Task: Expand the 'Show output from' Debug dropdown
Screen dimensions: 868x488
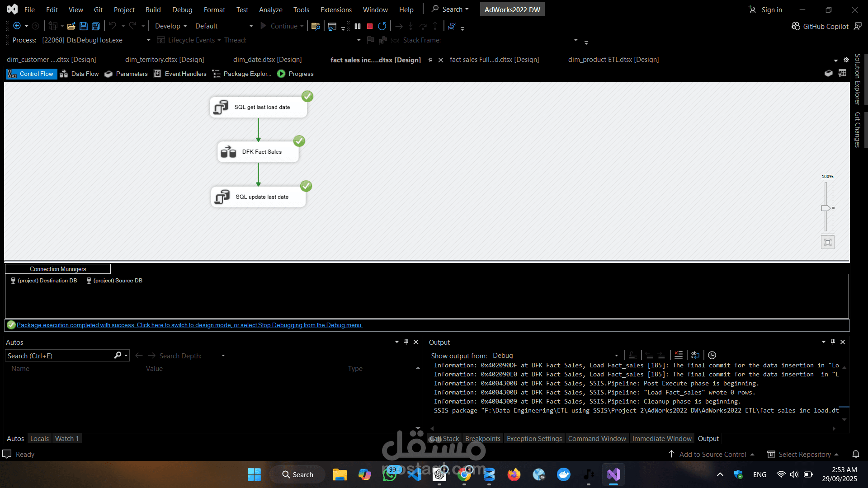Action: (616, 356)
